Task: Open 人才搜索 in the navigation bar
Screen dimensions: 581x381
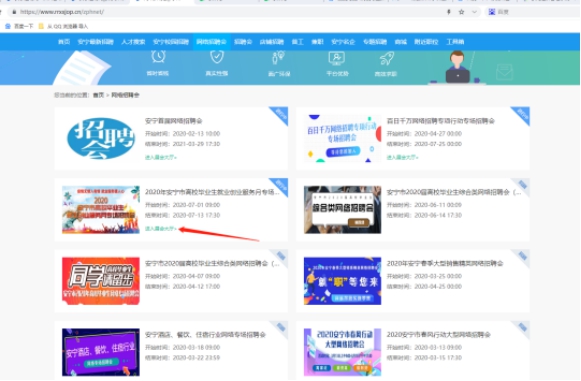Action: point(133,42)
